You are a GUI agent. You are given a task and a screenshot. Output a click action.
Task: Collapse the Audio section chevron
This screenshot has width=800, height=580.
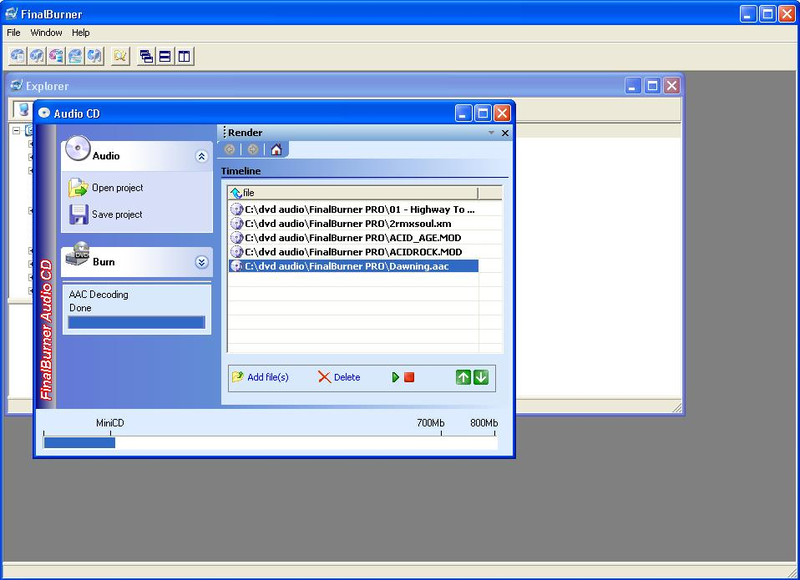point(202,157)
